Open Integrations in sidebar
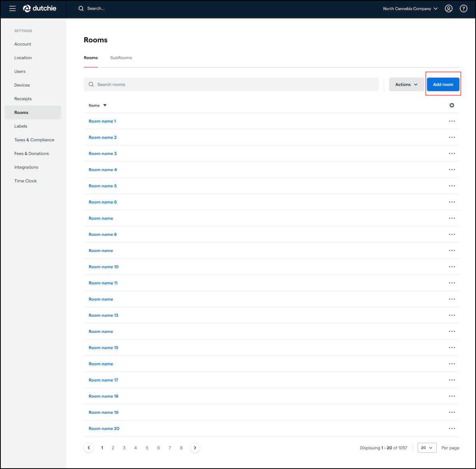This screenshot has width=476, height=469. (26, 167)
